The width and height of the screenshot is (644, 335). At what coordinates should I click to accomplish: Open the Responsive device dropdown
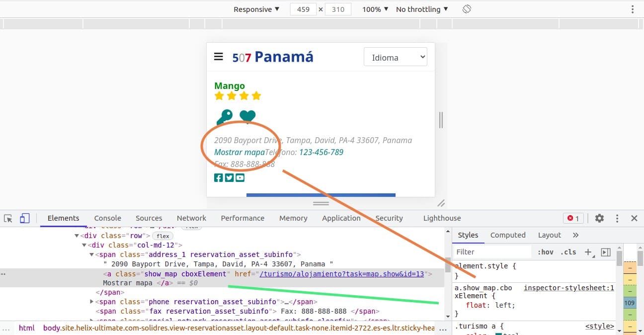point(256,9)
